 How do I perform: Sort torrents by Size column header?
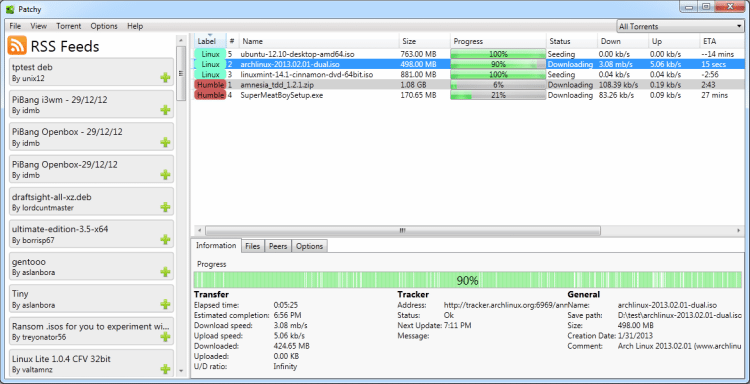tap(424, 41)
